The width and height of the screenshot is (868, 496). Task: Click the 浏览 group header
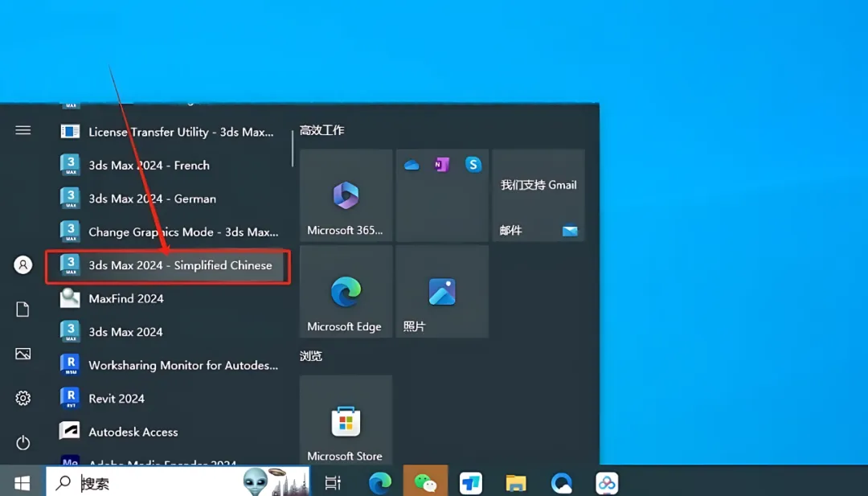pos(310,356)
